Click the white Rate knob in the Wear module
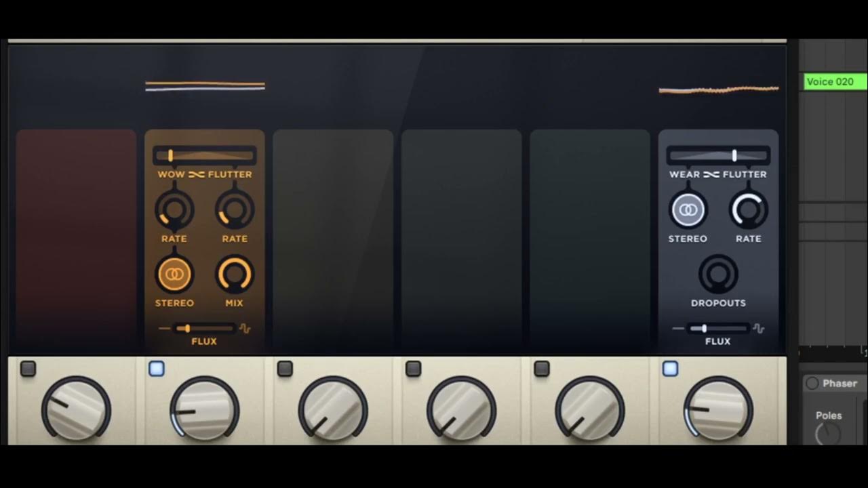This screenshot has width=868, height=488. [749, 210]
